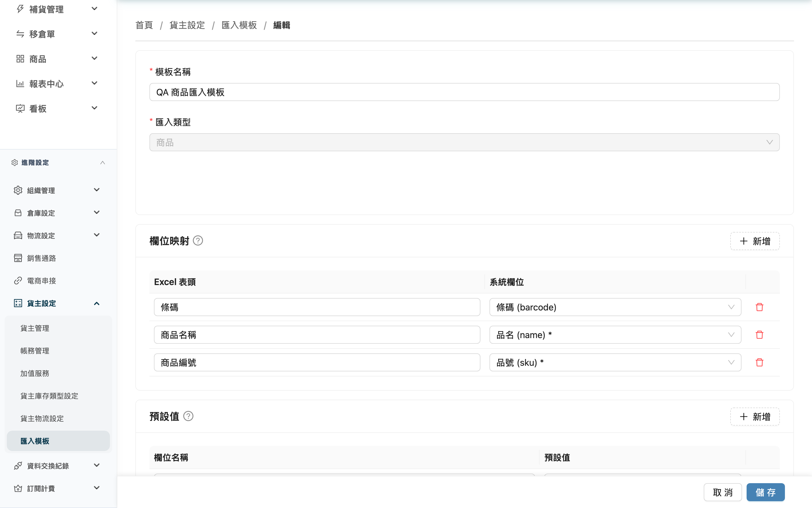Go to 貨主設定 breadcrumb

[x=187, y=25]
